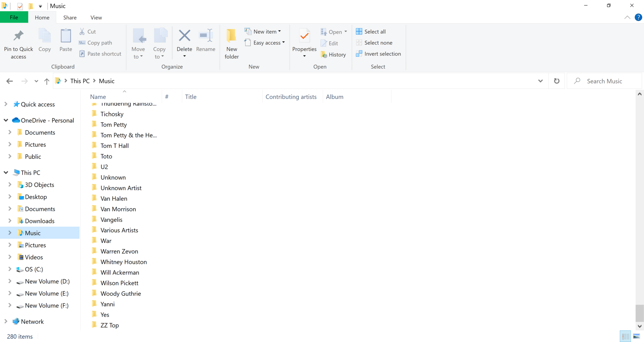Open Properties with the checkmark icon
The height and width of the screenshot is (342, 644).
[x=305, y=36]
